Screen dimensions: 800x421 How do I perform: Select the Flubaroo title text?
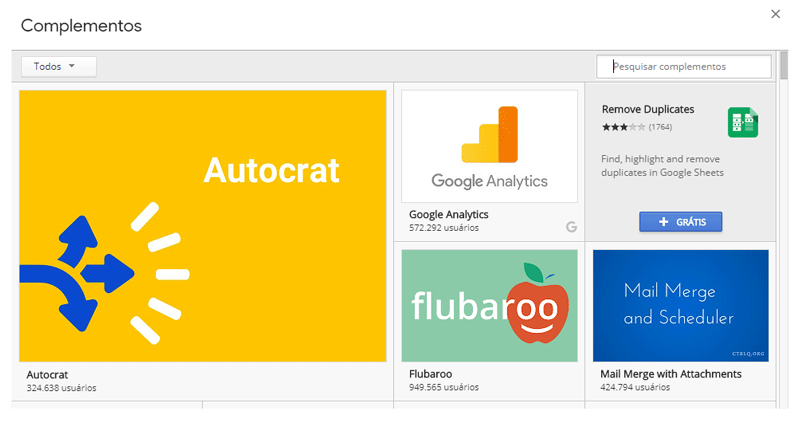click(431, 374)
